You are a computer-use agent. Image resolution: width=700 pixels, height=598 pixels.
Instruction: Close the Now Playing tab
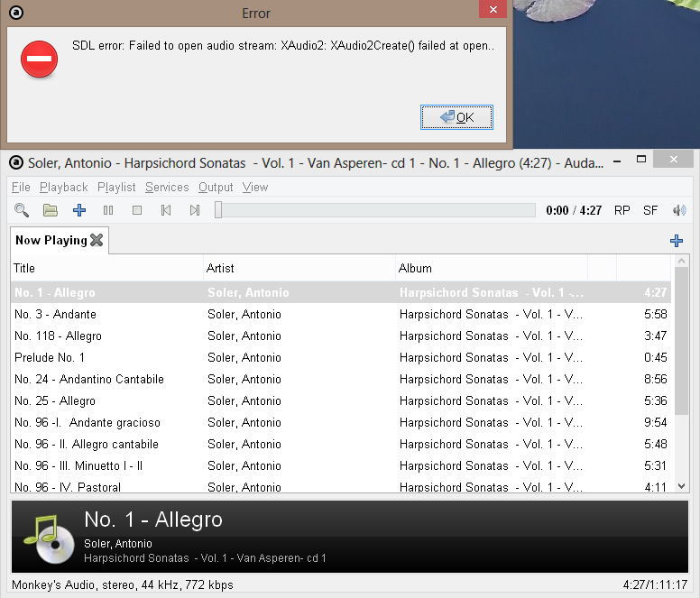click(x=97, y=240)
